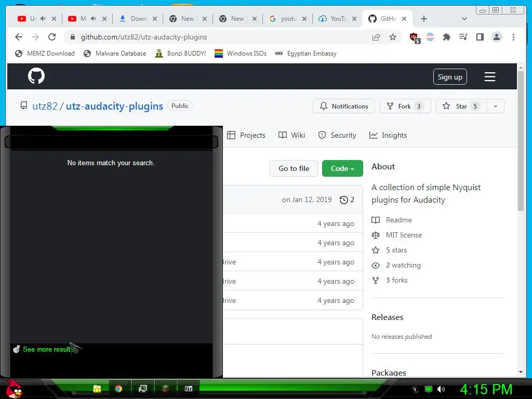Viewport: 532px width, 399px height.
Task: Click the Go to file button
Action: click(x=294, y=168)
